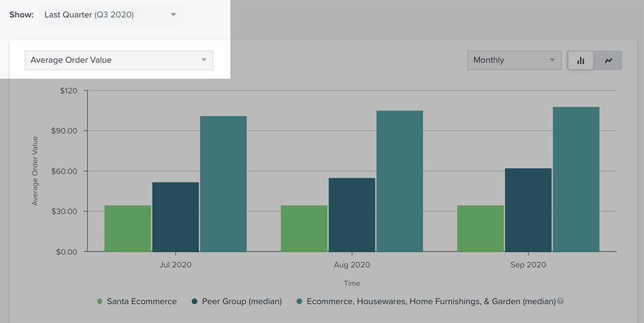Image resolution: width=644 pixels, height=323 pixels.
Task: Open the Monthly interval dropdown
Action: click(514, 60)
